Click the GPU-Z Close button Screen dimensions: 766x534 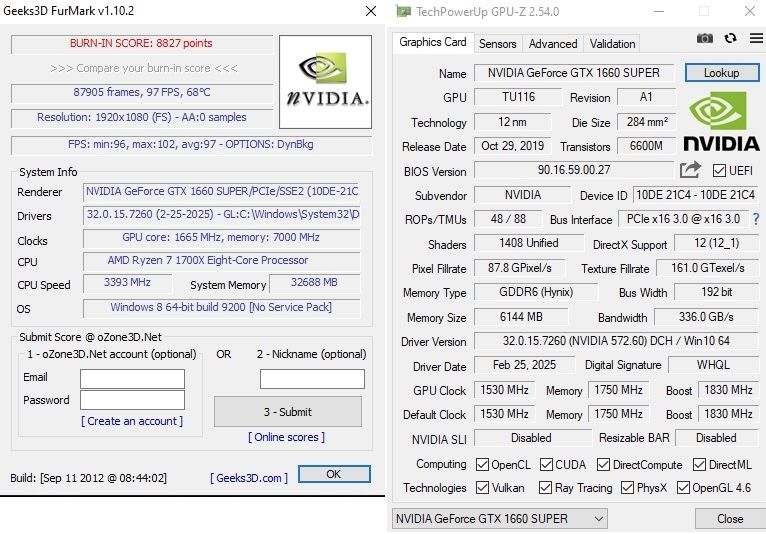(x=730, y=518)
